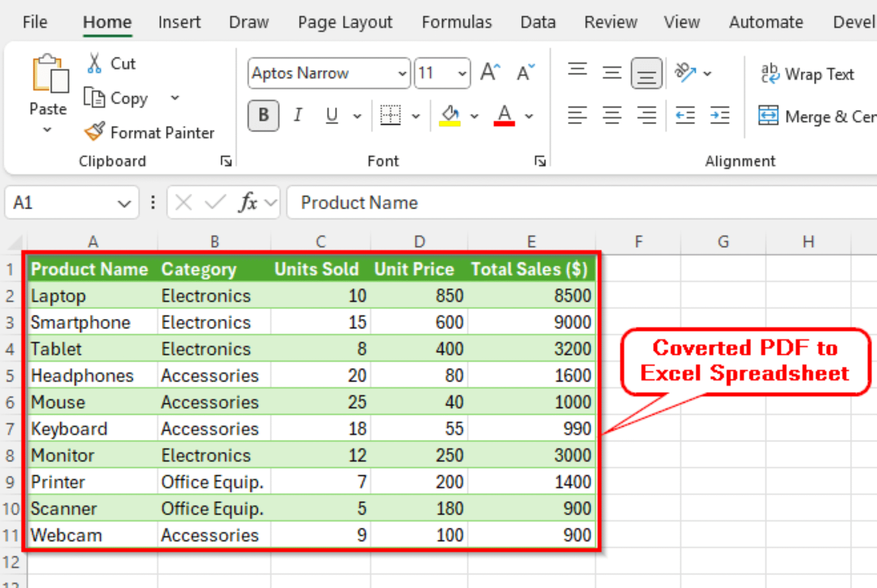Select the Units Sold header cell
This screenshot has width=877, height=588.
point(320,269)
